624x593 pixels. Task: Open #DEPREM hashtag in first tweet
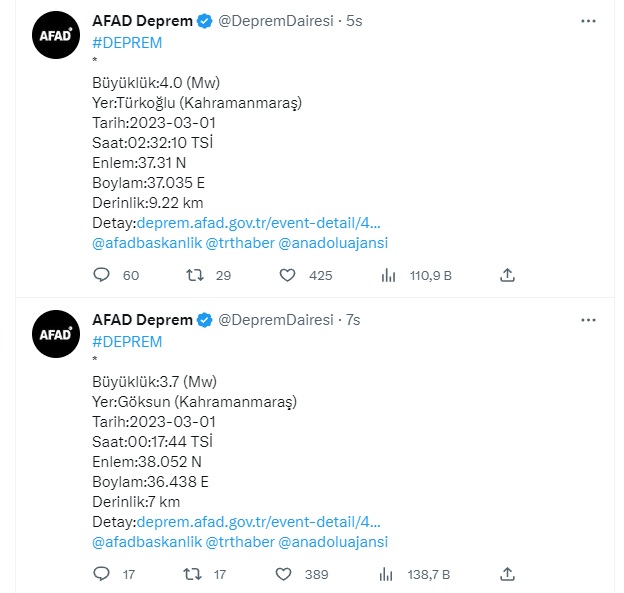(126, 42)
